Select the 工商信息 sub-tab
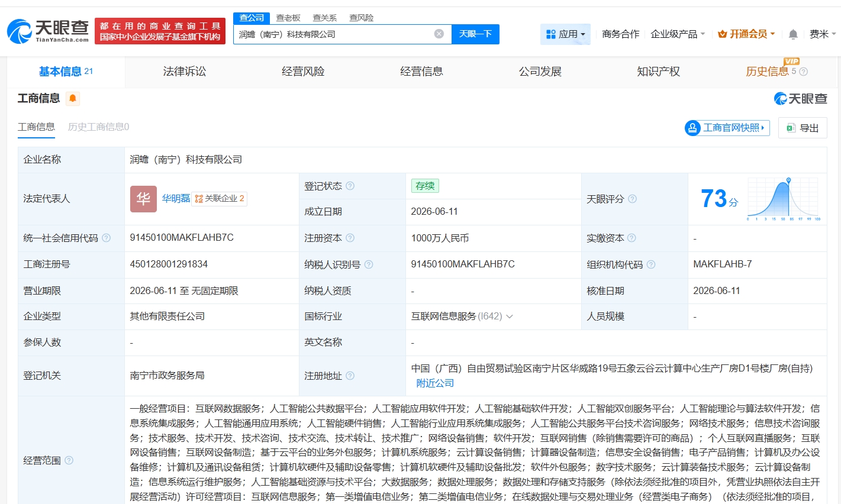 pos(36,127)
